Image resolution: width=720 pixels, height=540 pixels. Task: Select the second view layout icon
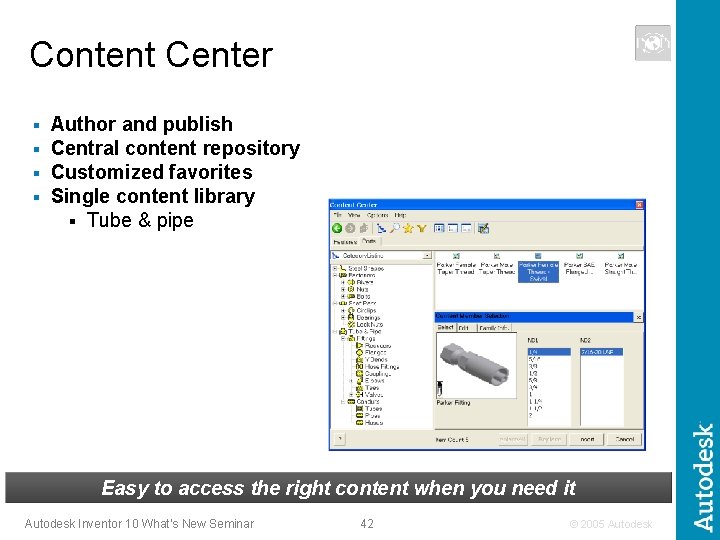click(x=453, y=228)
